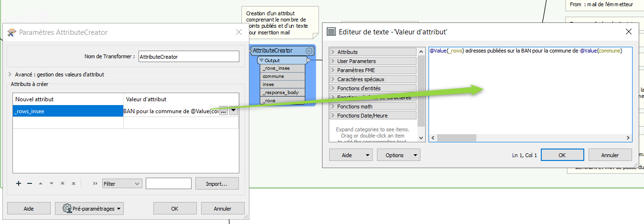
Task: Expand the Paramètres FME category
Action: [x=333, y=70]
